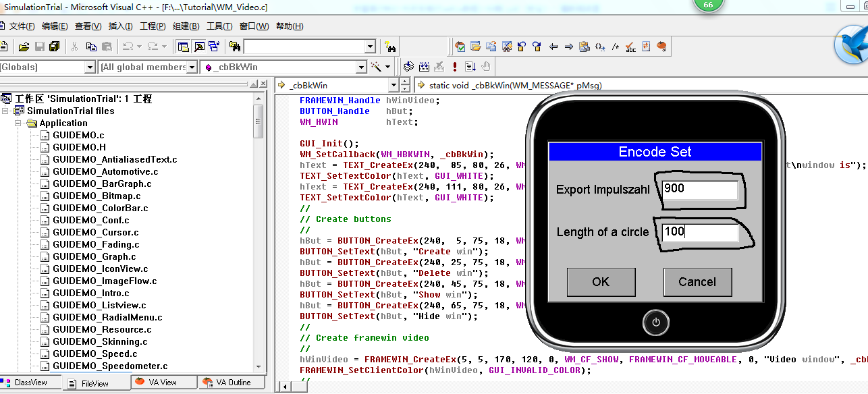Click the Visual Assist comment /* icon
The width and height of the screenshot is (868, 394).
click(x=616, y=47)
